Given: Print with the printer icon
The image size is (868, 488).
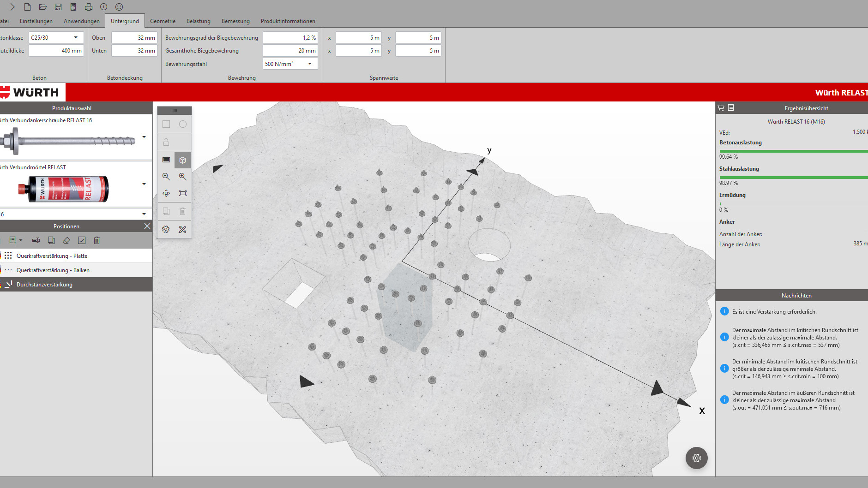Looking at the screenshot, I should [x=89, y=7].
